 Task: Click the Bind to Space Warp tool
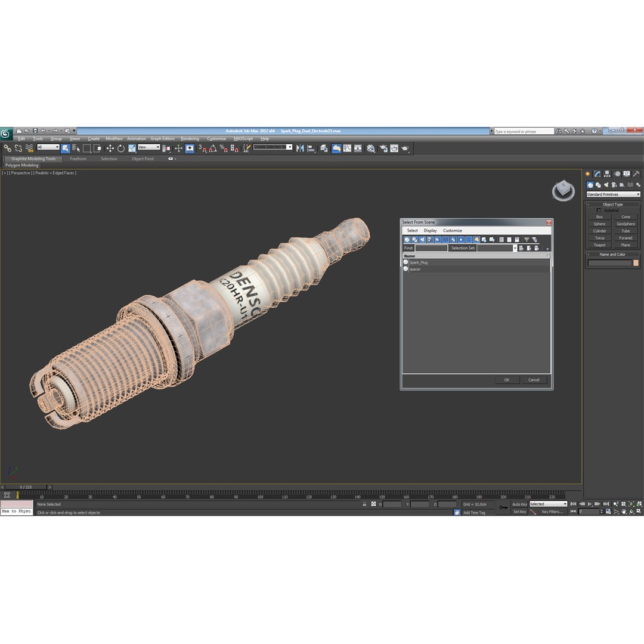pyautogui.click(x=29, y=148)
